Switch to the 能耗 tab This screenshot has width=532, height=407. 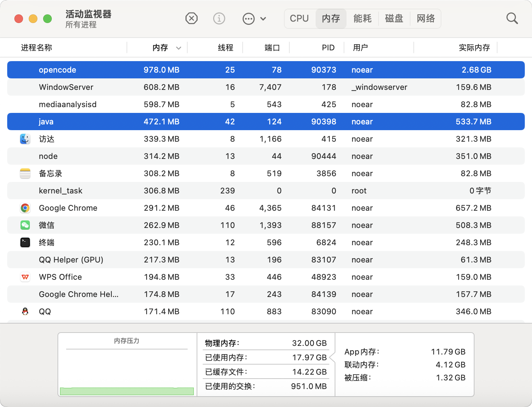362,18
